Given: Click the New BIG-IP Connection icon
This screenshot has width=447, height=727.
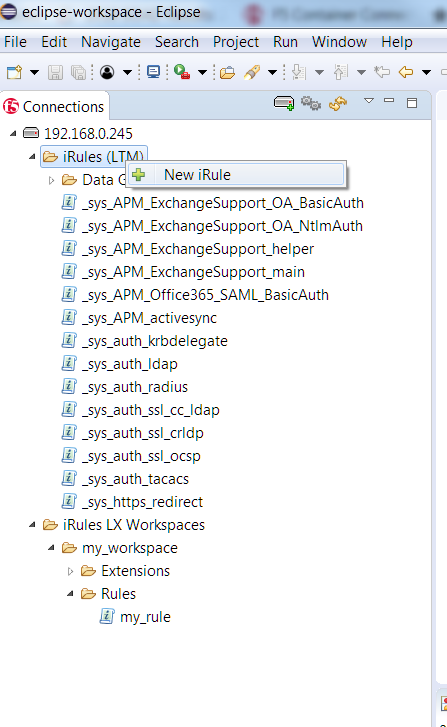Looking at the screenshot, I should click(284, 103).
